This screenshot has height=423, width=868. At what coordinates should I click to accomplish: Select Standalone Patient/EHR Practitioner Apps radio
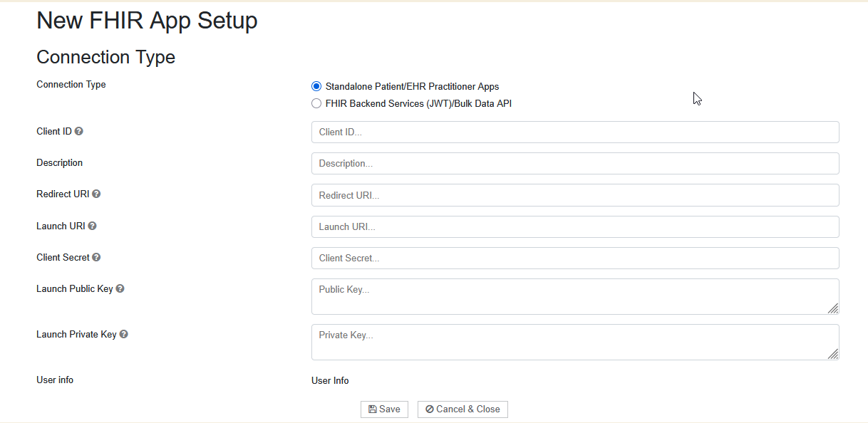click(316, 86)
